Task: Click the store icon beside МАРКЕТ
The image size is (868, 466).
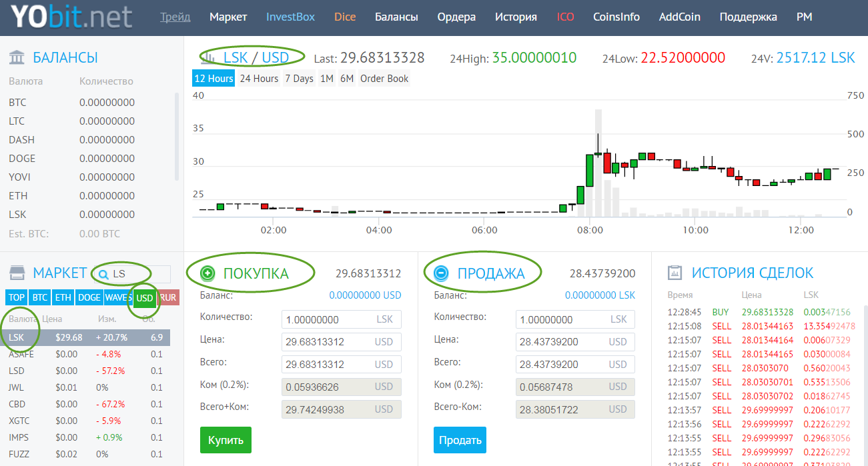Action: [17, 273]
